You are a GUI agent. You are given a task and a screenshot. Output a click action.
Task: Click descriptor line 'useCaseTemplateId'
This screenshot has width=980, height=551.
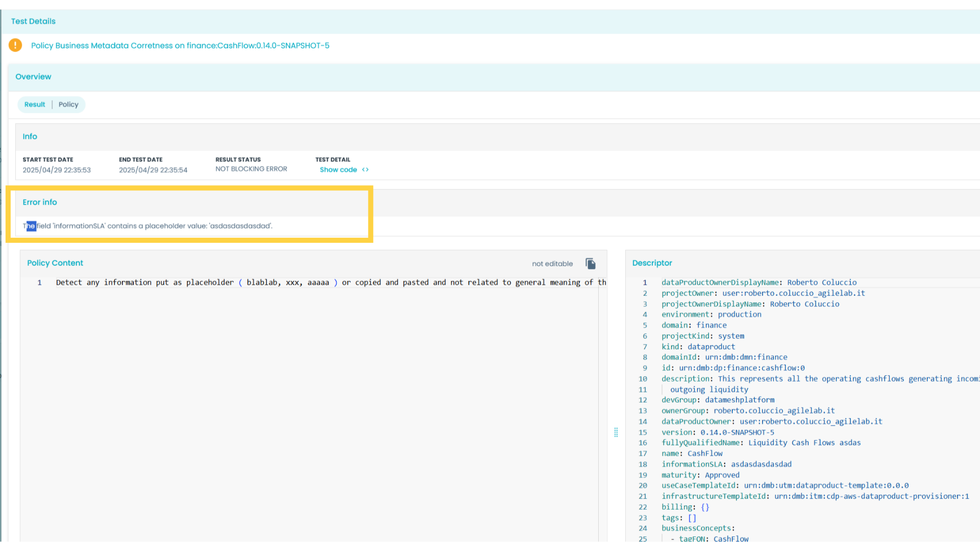(x=785, y=486)
